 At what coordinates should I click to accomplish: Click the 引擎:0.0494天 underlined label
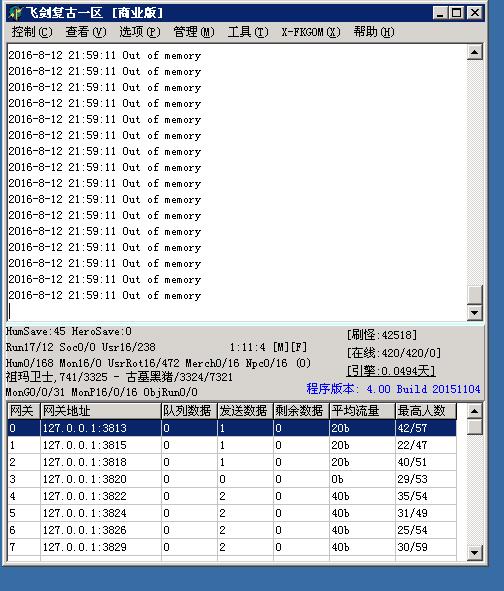point(391,371)
